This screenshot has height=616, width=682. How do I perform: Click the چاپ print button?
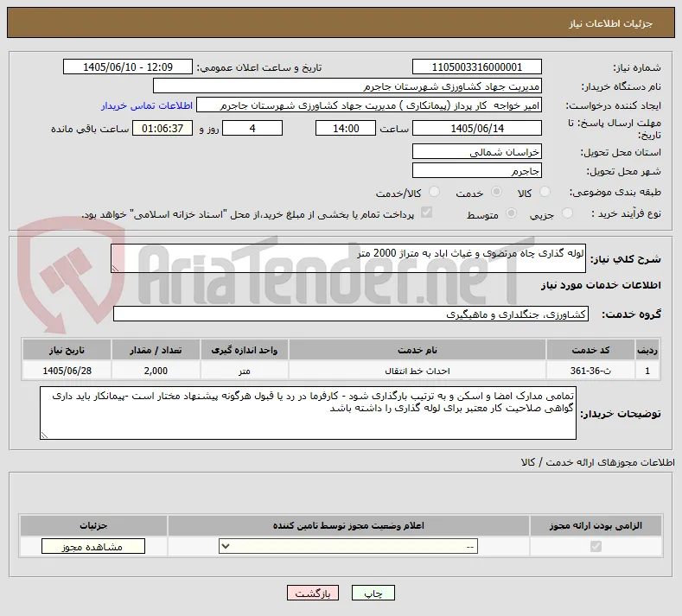click(x=373, y=594)
